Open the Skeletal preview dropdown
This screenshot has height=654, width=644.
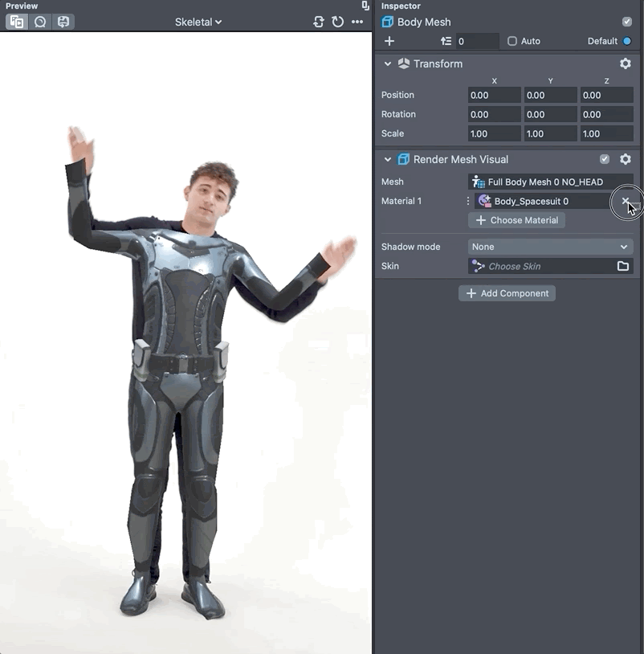coord(198,22)
